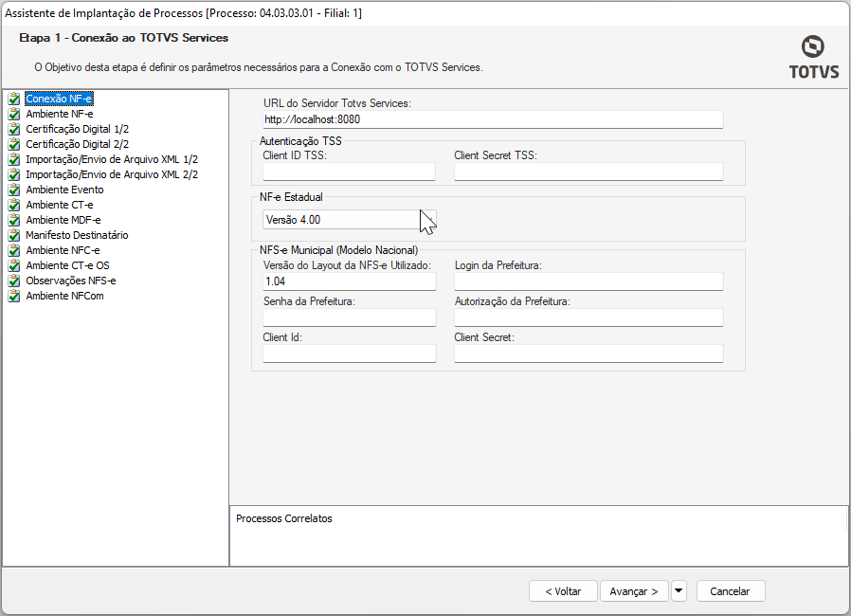Click the NFS-e Client Secret field
Viewport: 851px width, 616px height.
(x=588, y=353)
